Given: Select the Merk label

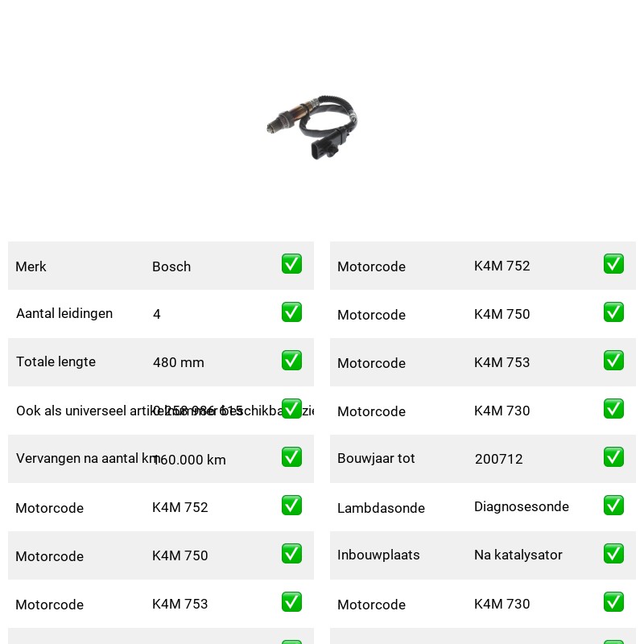Looking at the screenshot, I should [31, 266].
